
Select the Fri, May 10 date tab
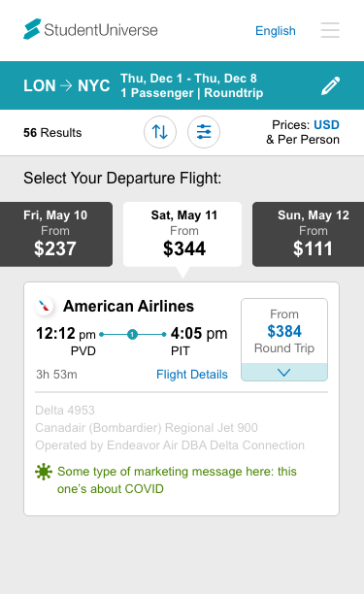pyautogui.click(x=56, y=234)
